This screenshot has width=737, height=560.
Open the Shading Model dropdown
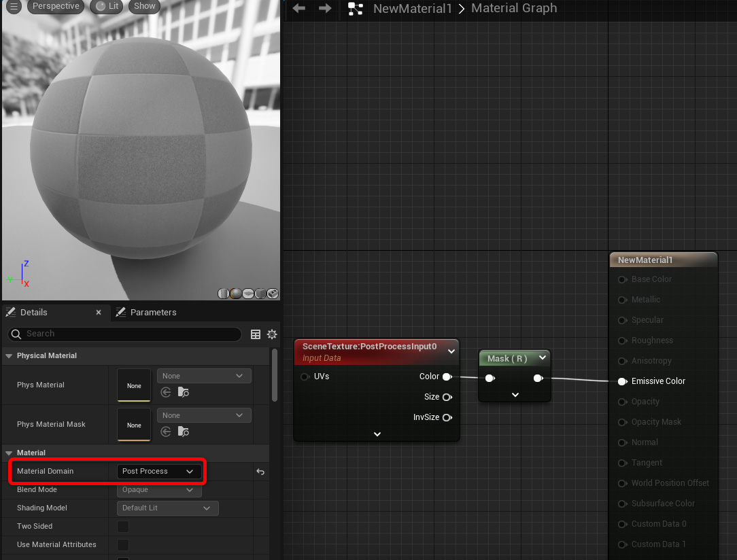167,508
